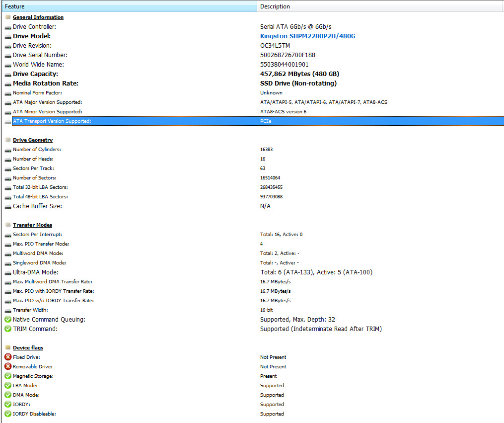Select the Total 32-bit LBA Sectors row label
The width and height of the screenshot is (504, 423).
click(41, 187)
